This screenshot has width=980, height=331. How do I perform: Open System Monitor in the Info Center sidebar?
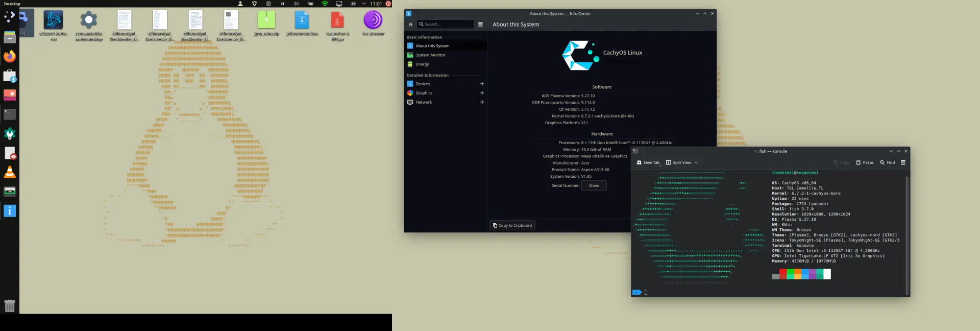[445, 55]
